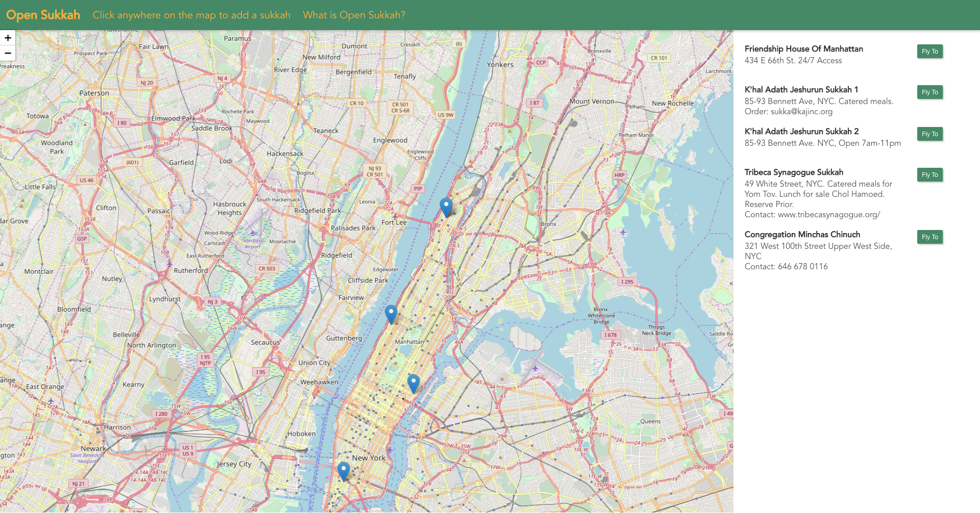Select the Tribeca Synagogue Sukkah title
The height and width of the screenshot is (513, 980).
pos(794,172)
